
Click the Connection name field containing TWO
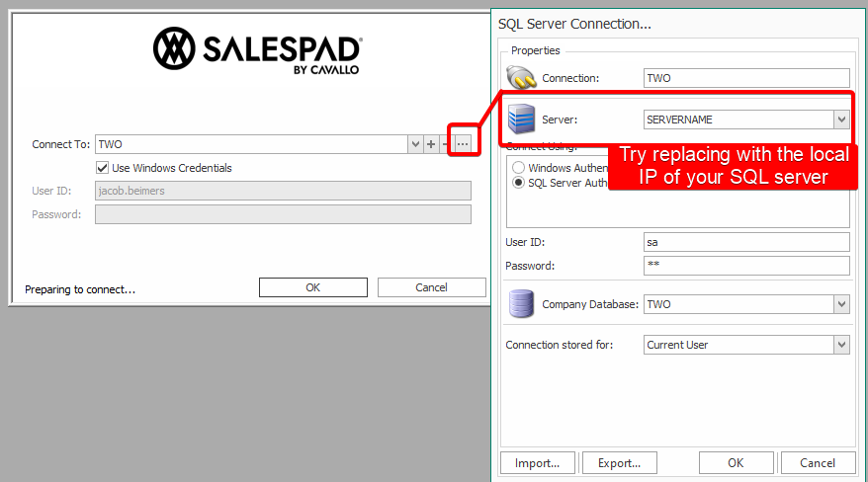point(746,78)
